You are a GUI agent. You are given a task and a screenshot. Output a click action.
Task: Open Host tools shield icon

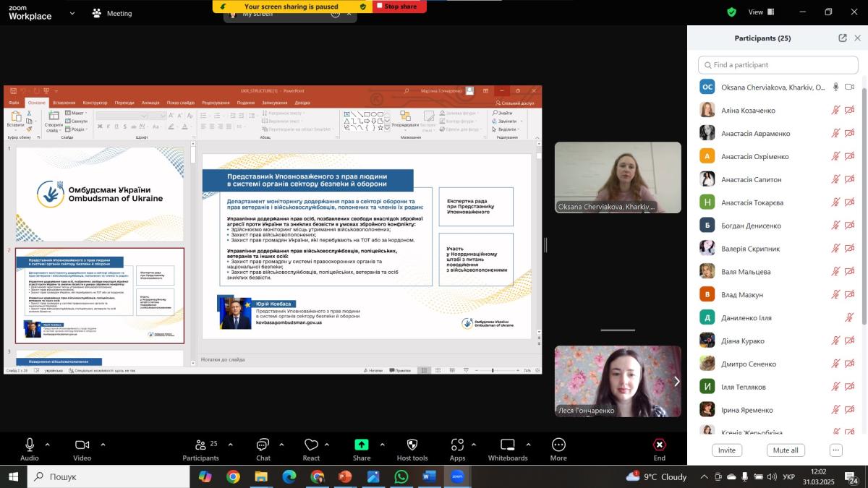click(412, 445)
